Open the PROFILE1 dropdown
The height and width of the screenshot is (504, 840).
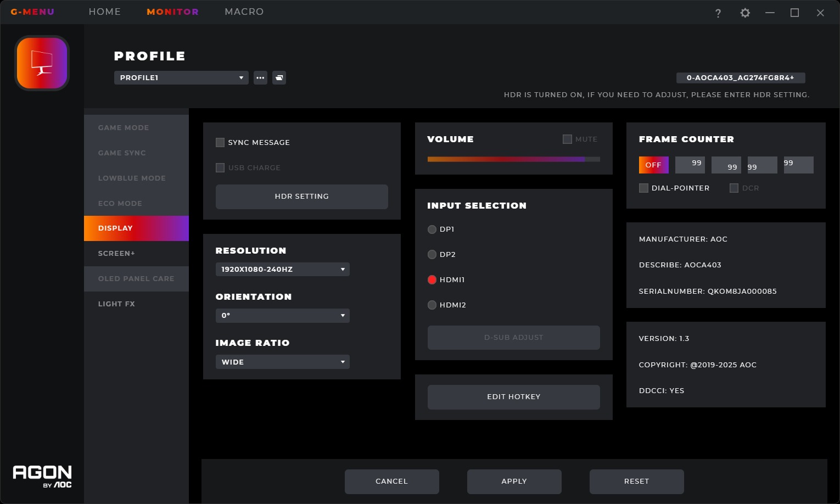(x=181, y=77)
